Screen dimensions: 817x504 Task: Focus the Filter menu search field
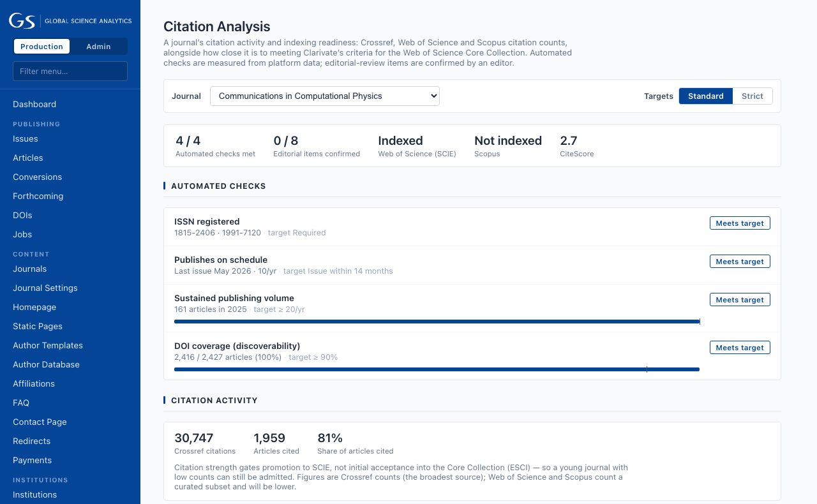pos(70,71)
